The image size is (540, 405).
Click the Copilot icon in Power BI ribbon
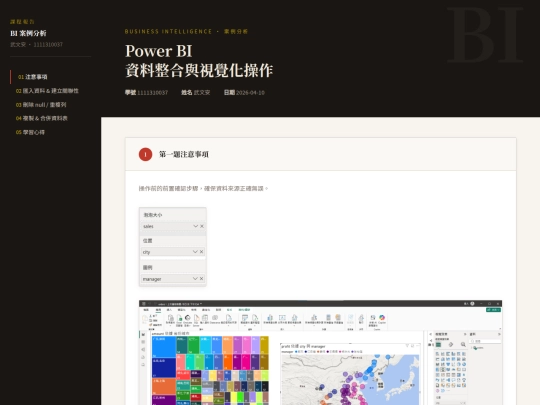click(382, 318)
